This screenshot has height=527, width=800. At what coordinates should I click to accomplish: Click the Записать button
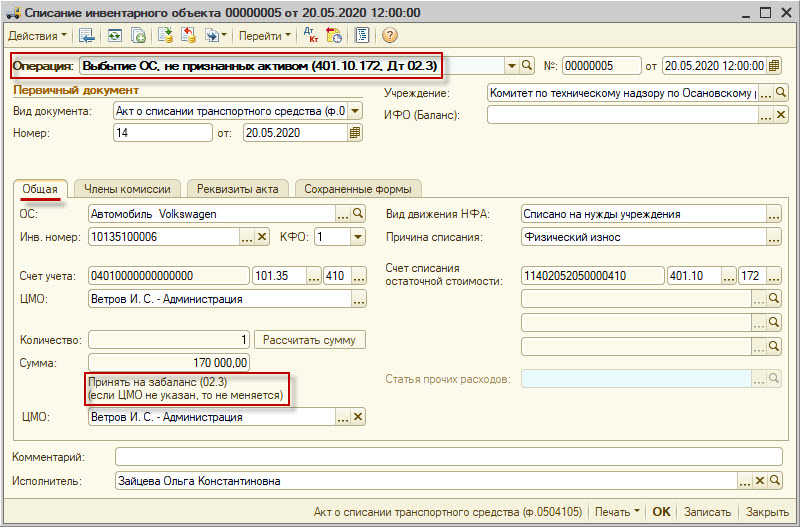(706, 512)
